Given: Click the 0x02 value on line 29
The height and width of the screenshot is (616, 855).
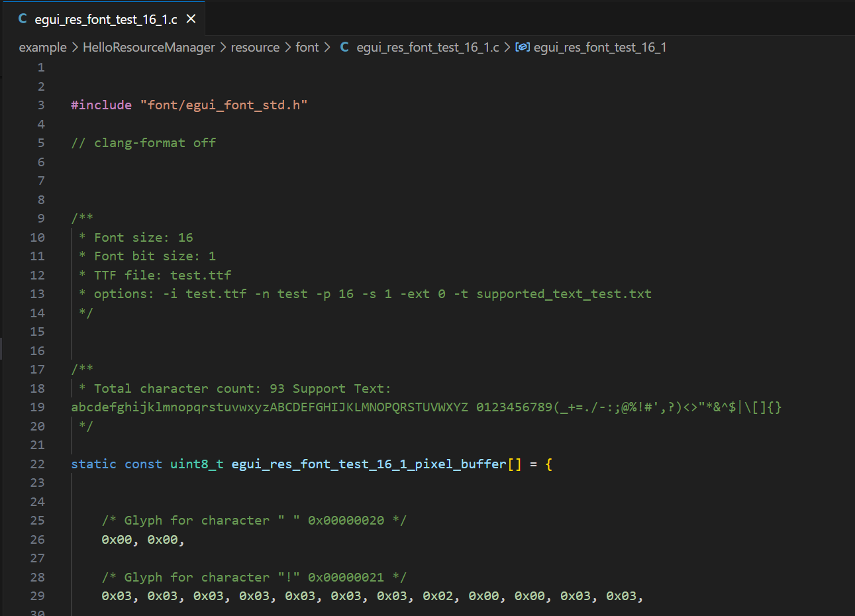Looking at the screenshot, I should (x=438, y=596).
